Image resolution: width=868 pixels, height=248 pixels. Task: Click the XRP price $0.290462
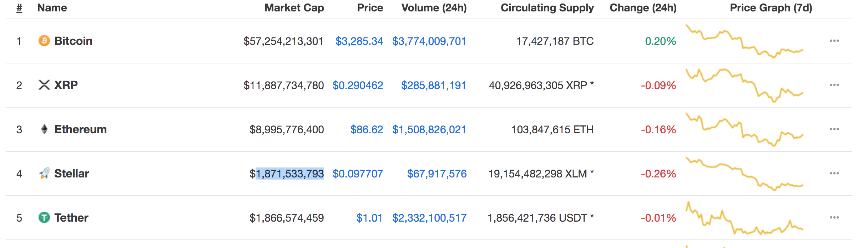click(x=358, y=85)
